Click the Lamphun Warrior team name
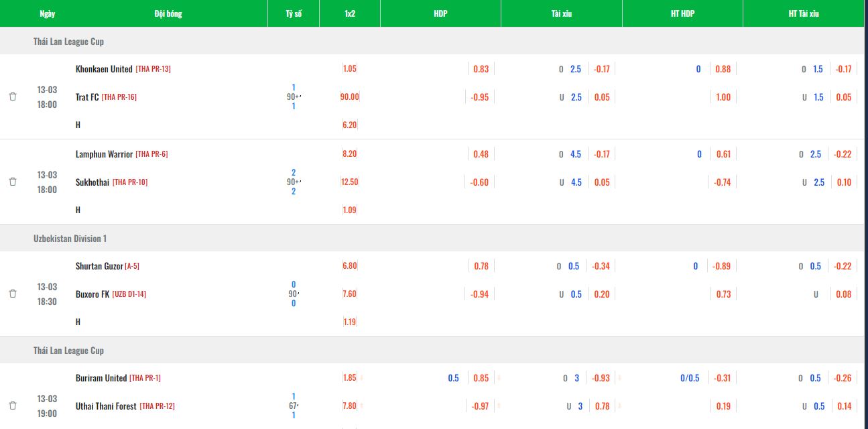 click(104, 154)
